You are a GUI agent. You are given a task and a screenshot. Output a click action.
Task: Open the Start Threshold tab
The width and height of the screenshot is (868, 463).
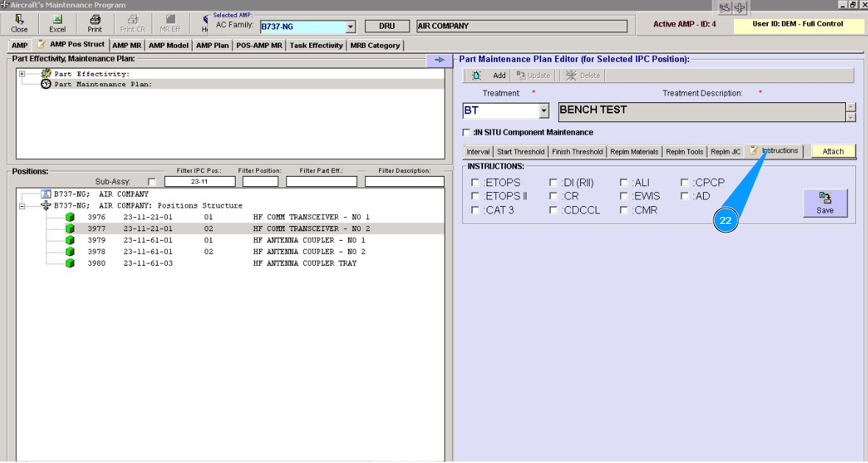point(521,152)
